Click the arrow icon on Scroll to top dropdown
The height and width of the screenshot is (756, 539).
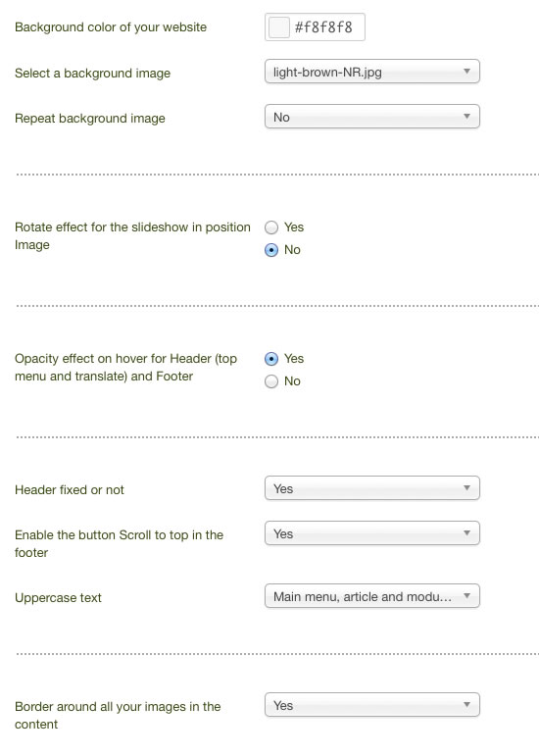point(466,532)
